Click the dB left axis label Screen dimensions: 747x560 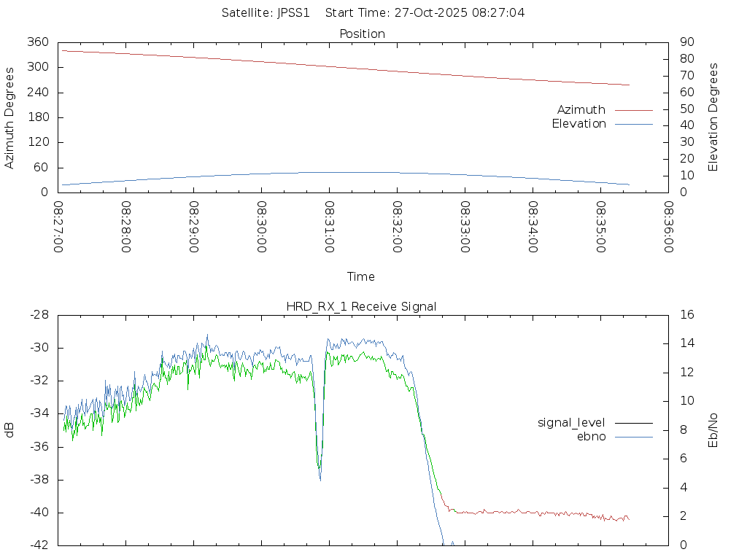[10, 430]
